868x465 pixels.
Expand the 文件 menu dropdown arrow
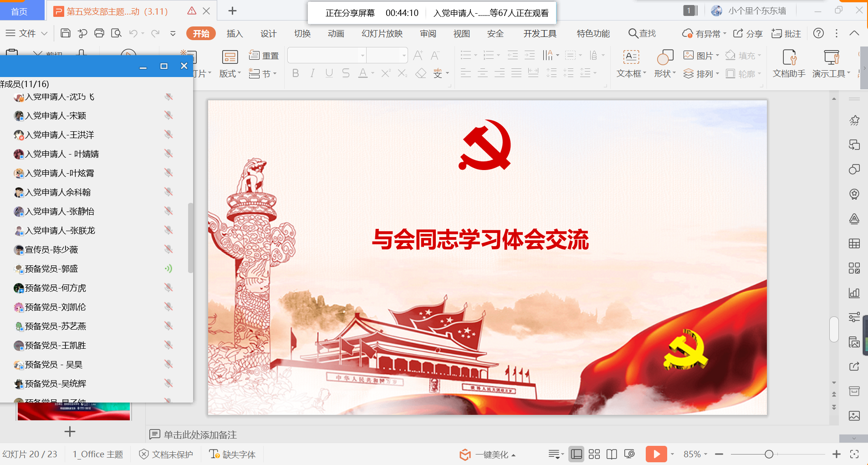click(44, 33)
